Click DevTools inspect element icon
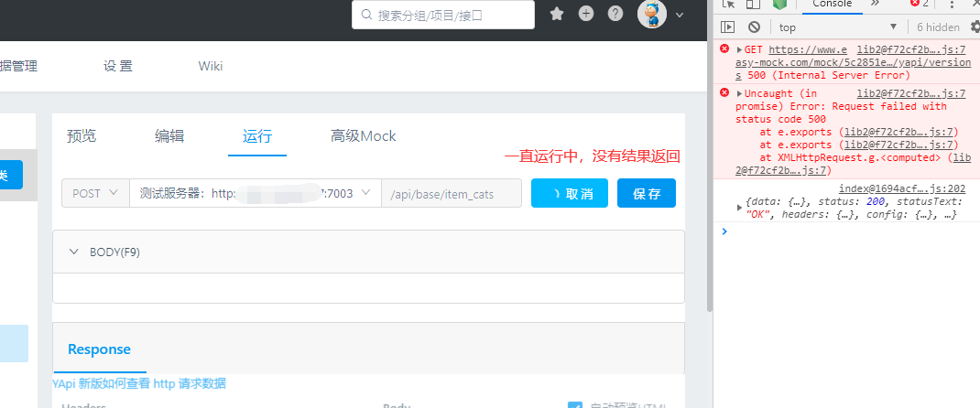The width and height of the screenshot is (980, 408). pyautogui.click(x=728, y=4)
